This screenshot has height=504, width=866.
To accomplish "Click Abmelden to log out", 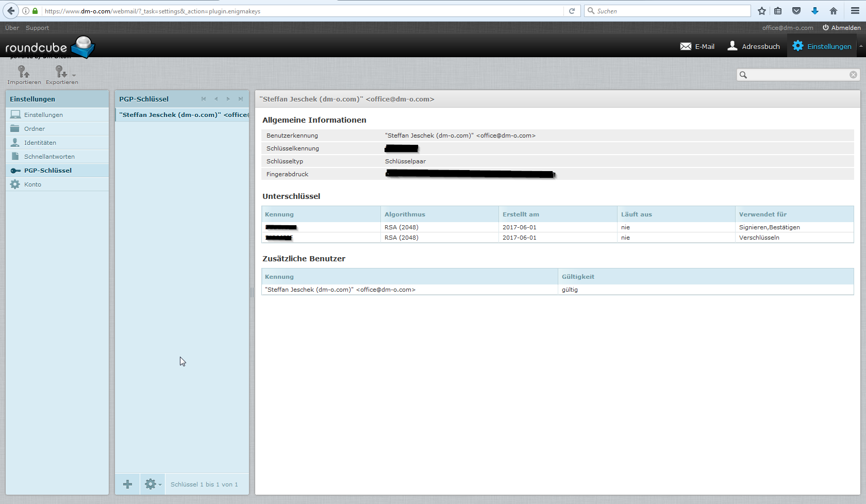I will click(841, 28).
